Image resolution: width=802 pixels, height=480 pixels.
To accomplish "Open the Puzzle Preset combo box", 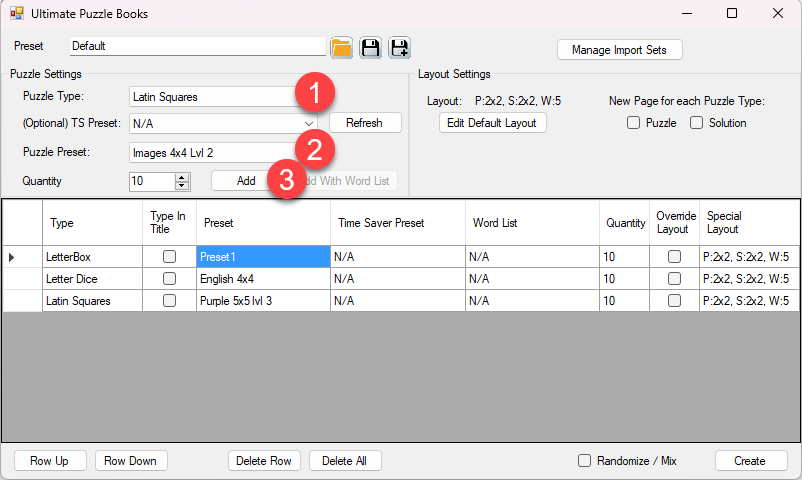I will (x=215, y=153).
